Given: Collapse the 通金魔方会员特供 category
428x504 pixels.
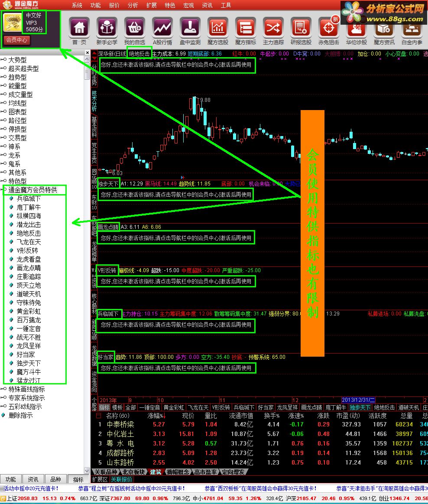Looking at the screenshot, I should (x=32, y=190).
